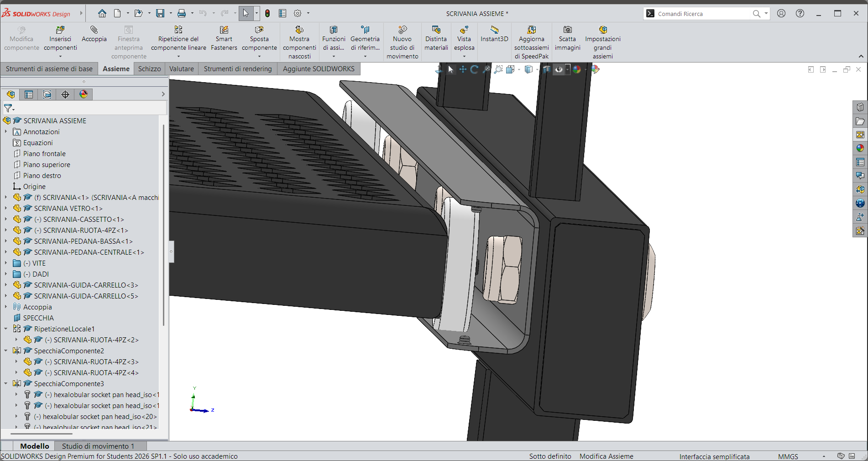Open Aggiunte SOLIDWORKS tab
868x461 pixels.
pyautogui.click(x=319, y=68)
